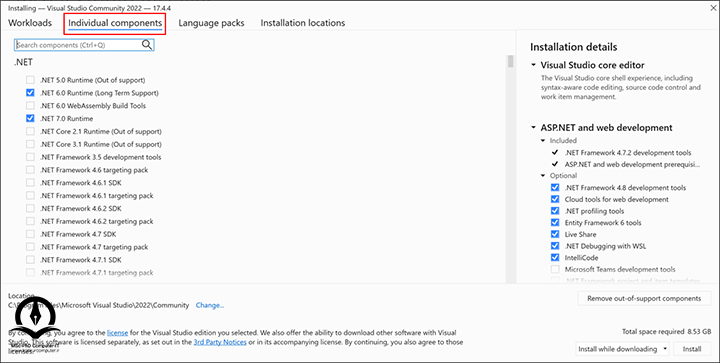Click the .NET category heading

pyautogui.click(x=23, y=62)
